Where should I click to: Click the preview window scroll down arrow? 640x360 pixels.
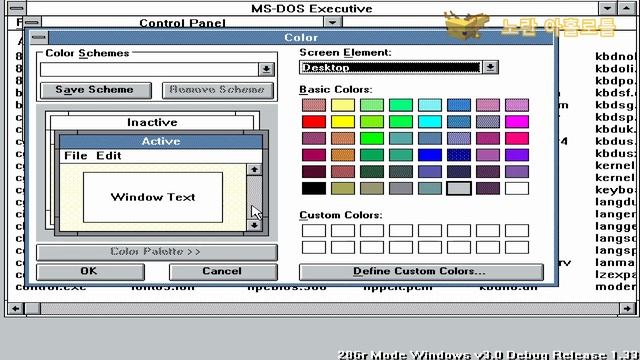click(x=254, y=225)
